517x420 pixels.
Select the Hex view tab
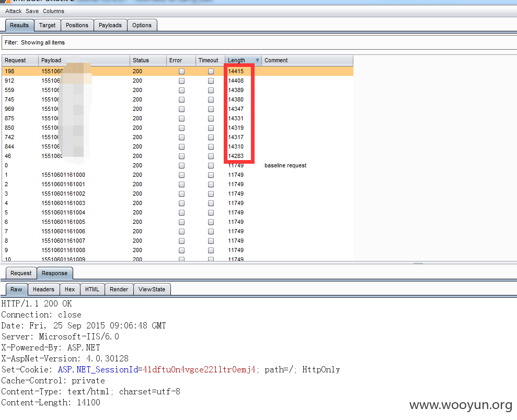[x=70, y=289]
